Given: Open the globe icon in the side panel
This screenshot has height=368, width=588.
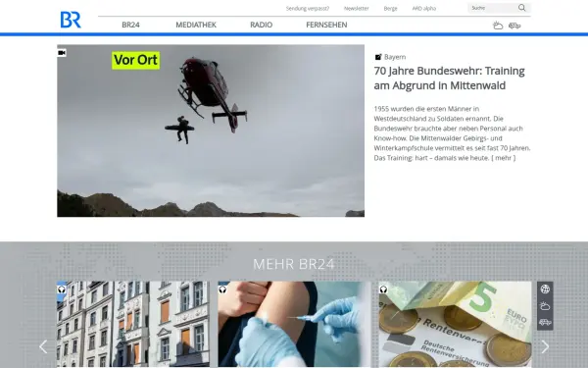Looking at the screenshot, I should 545,289.
